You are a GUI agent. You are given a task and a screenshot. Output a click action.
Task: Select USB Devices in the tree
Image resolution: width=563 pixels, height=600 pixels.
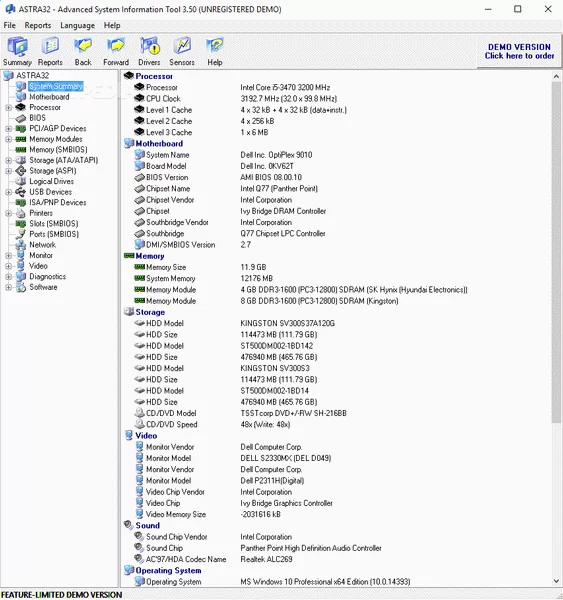point(51,192)
